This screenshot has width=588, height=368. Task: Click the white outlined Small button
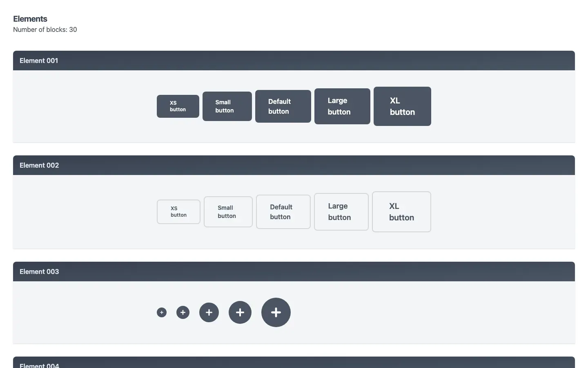(x=228, y=212)
